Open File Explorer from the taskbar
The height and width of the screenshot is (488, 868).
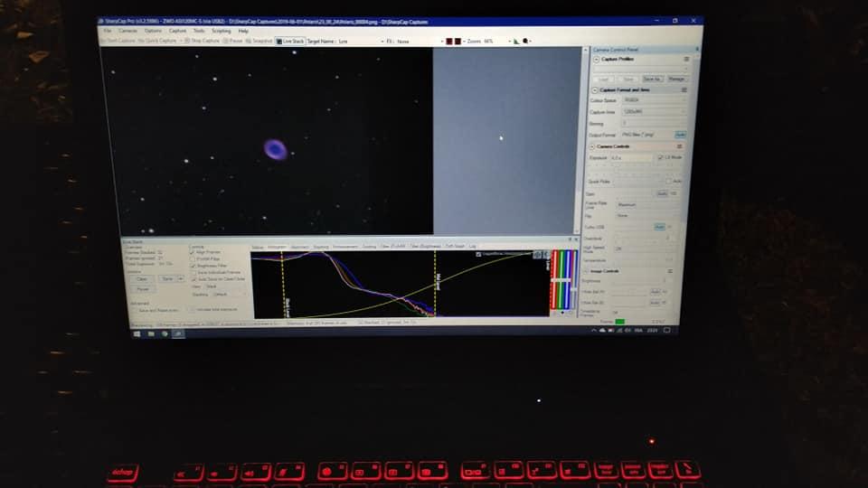click(151, 334)
